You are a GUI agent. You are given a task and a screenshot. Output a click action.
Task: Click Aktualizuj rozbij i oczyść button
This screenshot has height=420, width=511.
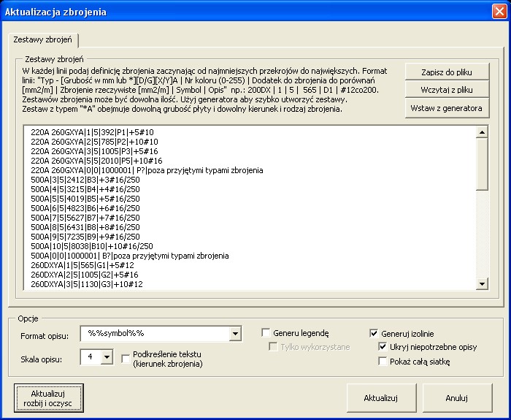coord(43,399)
